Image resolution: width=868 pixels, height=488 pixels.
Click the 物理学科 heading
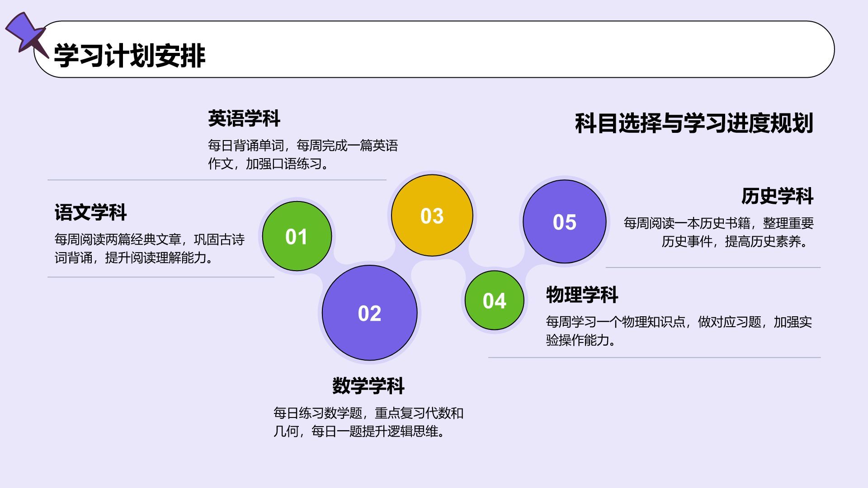582,295
